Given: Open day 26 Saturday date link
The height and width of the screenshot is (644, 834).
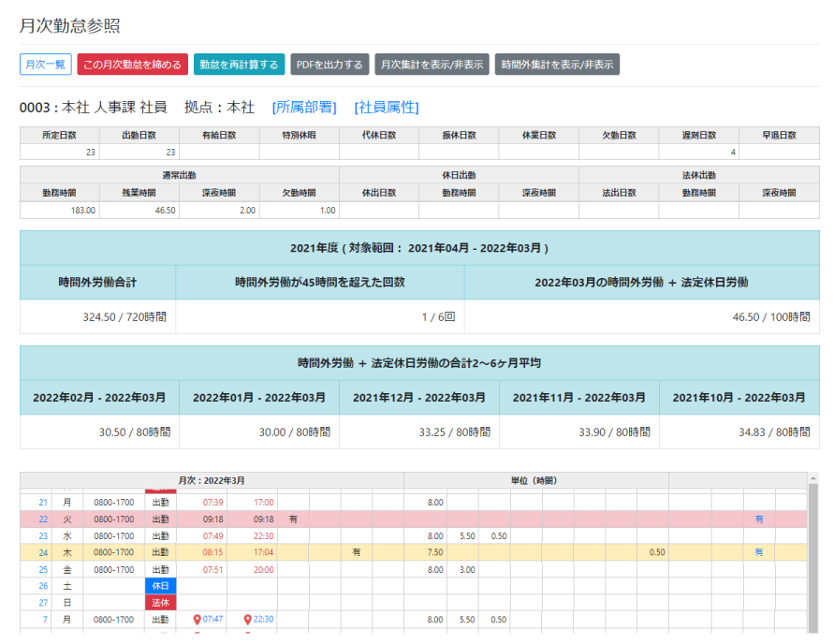Looking at the screenshot, I should pyautogui.click(x=43, y=586).
